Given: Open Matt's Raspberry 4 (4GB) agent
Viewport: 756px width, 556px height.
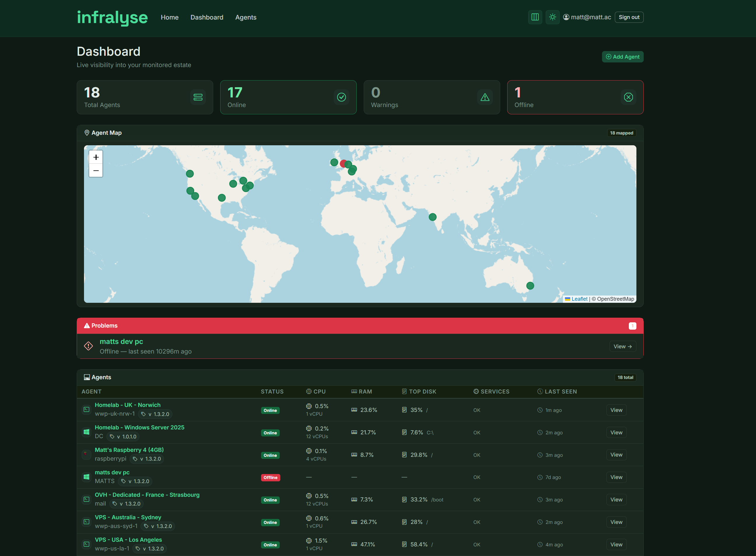Looking at the screenshot, I should pos(129,450).
